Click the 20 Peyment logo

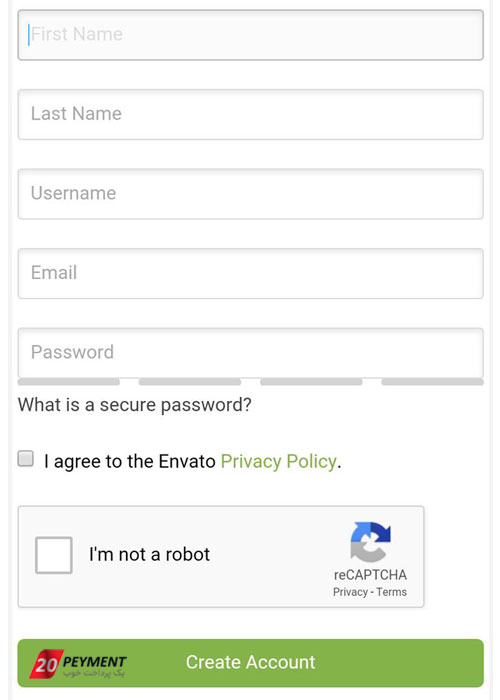78,664
